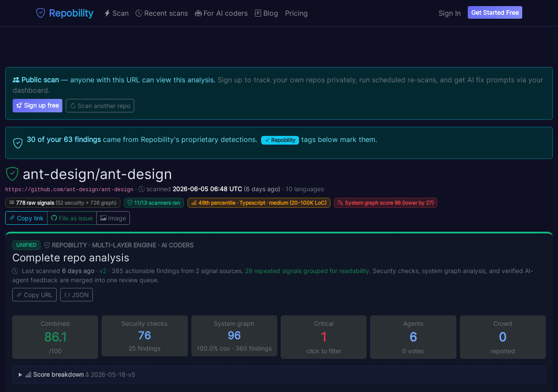Click System graph score 96 badge
This screenshot has width=558, height=392.
pos(385,203)
